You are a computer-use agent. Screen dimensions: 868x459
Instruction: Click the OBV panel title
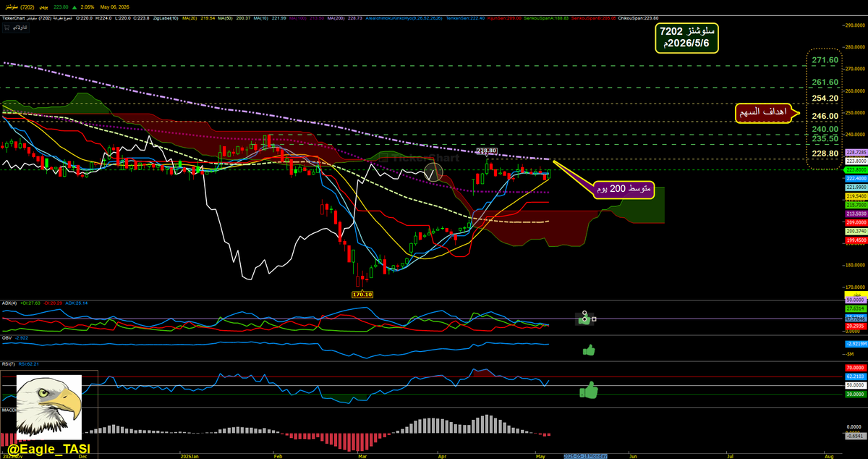pos(7,338)
